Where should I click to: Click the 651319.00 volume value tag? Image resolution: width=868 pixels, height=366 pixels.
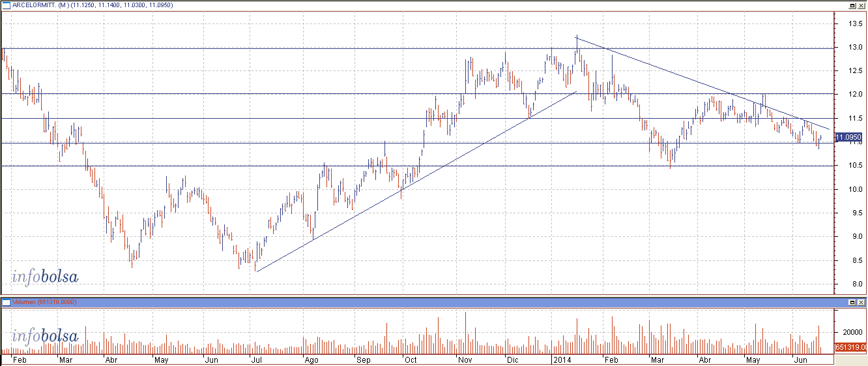click(x=849, y=348)
